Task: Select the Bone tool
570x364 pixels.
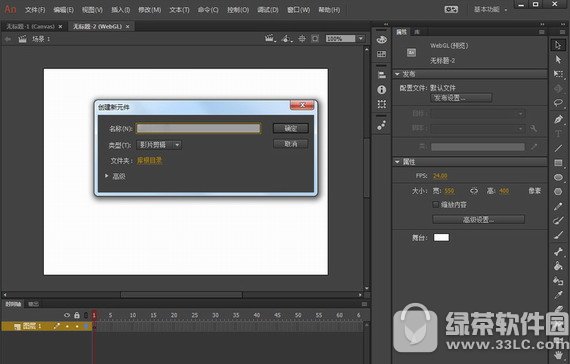Action: pos(558,251)
